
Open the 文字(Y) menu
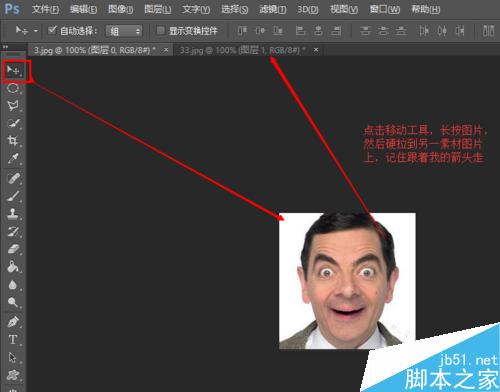click(x=196, y=9)
